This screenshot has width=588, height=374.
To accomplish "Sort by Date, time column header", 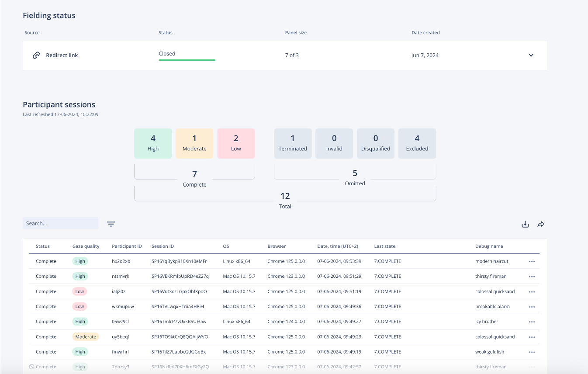I will (337, 246).
